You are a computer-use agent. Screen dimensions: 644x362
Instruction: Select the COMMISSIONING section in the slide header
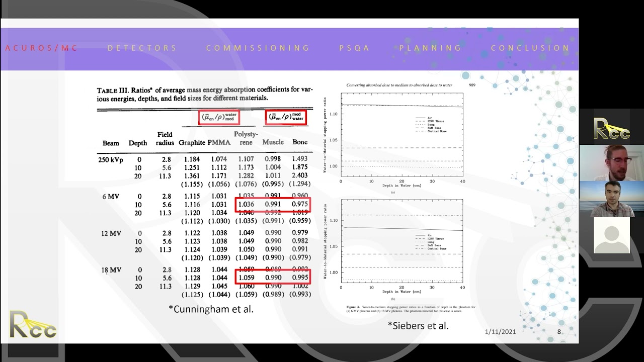click(x=258, y=48)
